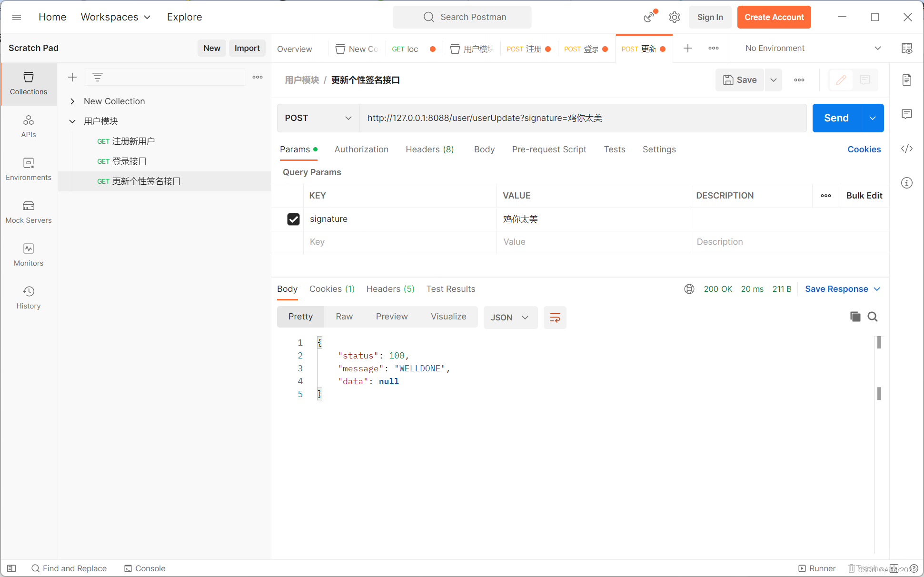Click the code snippet icon
924x577 pixels.
(906, 149)
